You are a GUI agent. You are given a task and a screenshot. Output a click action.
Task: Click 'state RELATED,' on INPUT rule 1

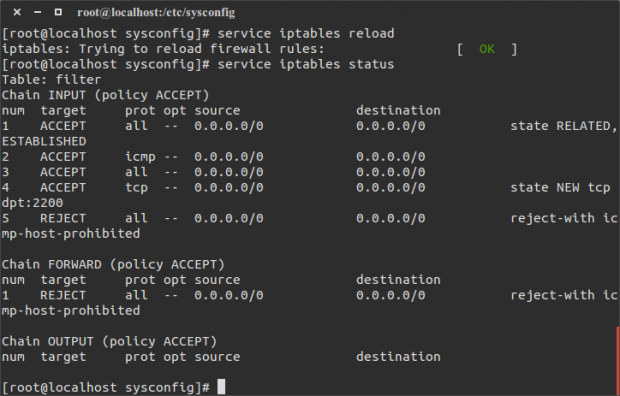(x=564, y=126)
